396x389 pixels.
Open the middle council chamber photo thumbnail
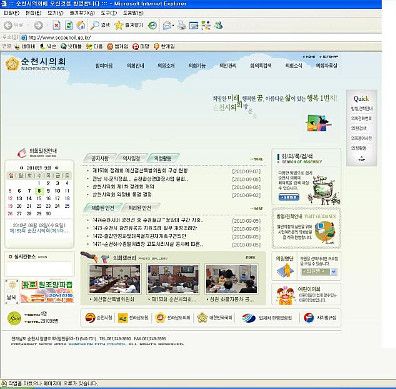[173, 279]
